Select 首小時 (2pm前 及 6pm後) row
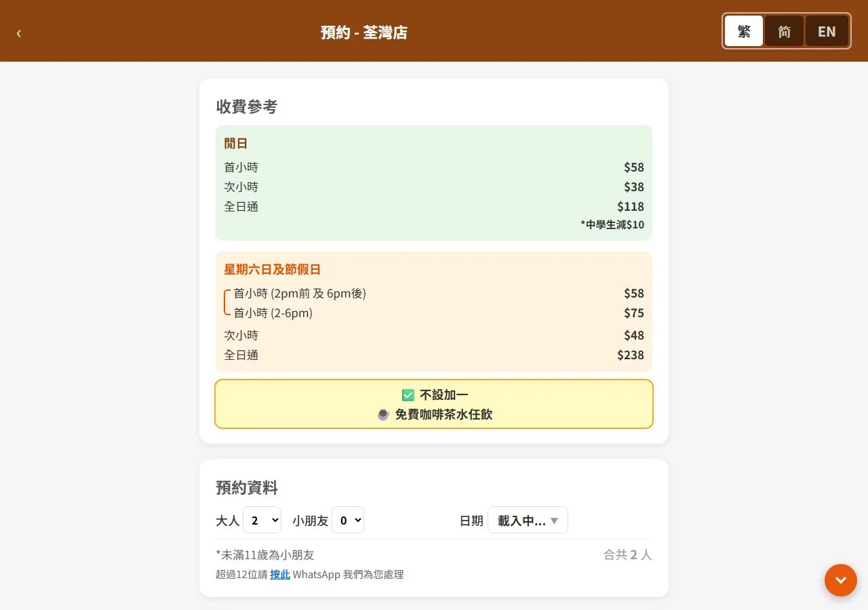868x610 pixels. pyautogui.click(x=439, y=293)
